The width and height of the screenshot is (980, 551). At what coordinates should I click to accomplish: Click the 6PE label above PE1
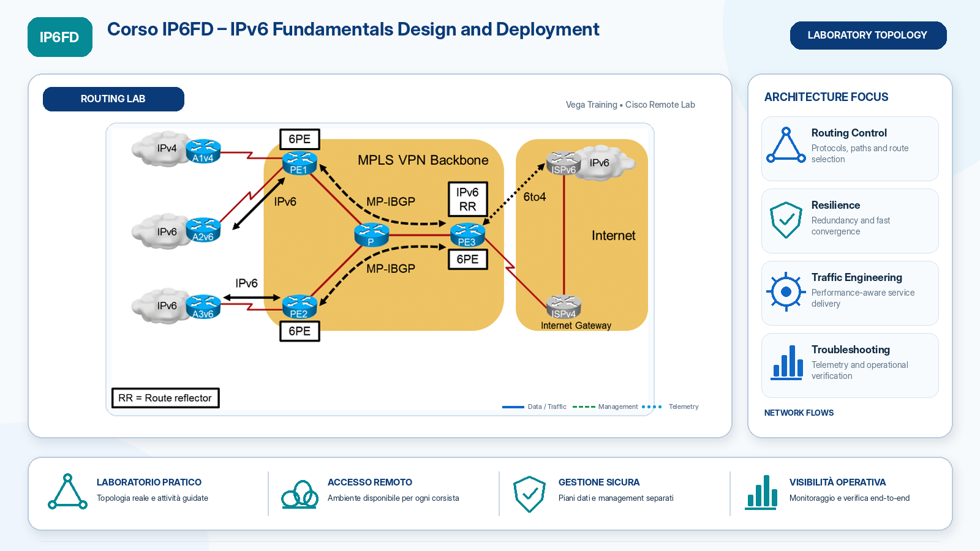coord(300,139)
